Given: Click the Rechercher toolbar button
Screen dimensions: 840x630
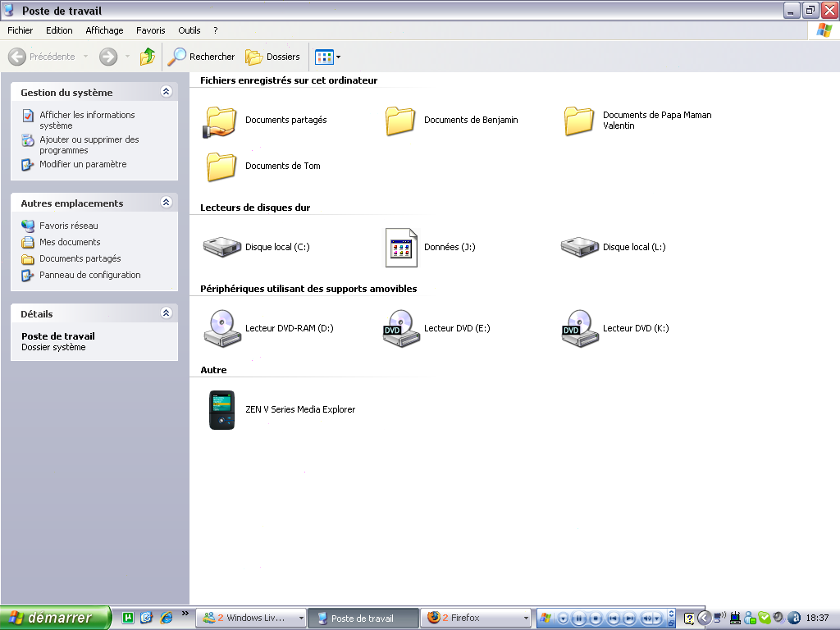Looking at the screenshot, I should (202, 57).
